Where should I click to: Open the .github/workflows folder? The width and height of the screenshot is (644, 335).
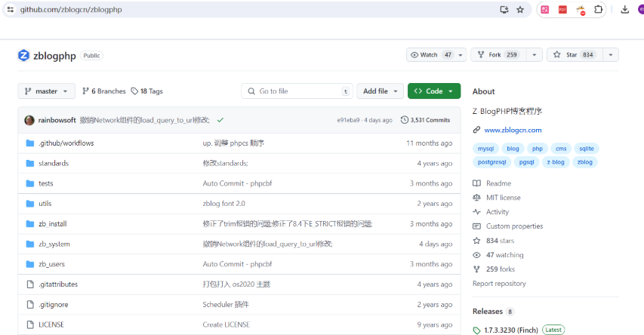[66, 143]
